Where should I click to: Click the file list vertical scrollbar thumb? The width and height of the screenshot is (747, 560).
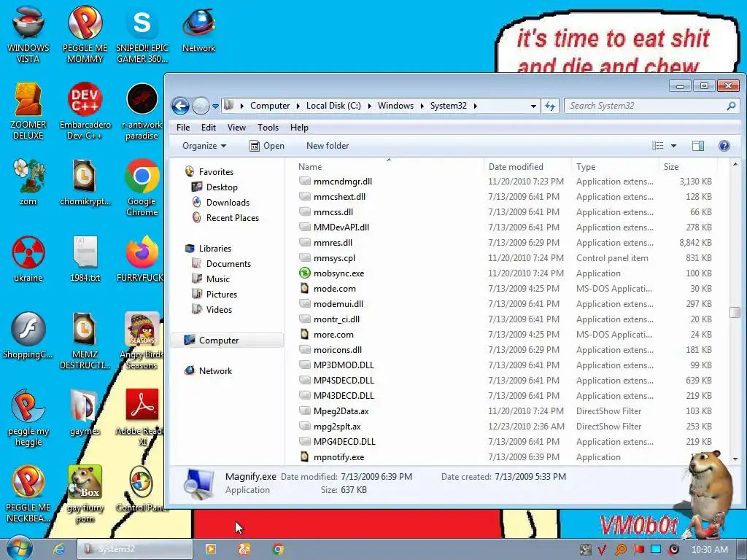pyautogui.click(x=735, y=312)
